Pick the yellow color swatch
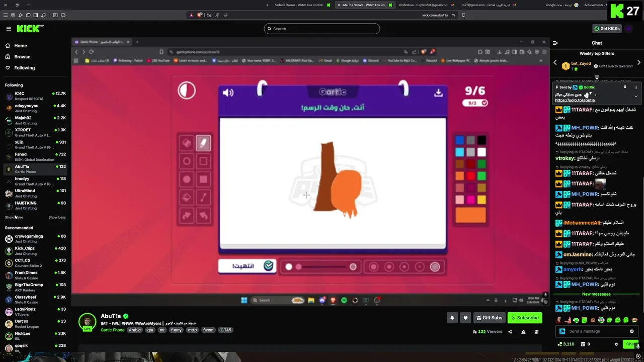 pos(482,200)
